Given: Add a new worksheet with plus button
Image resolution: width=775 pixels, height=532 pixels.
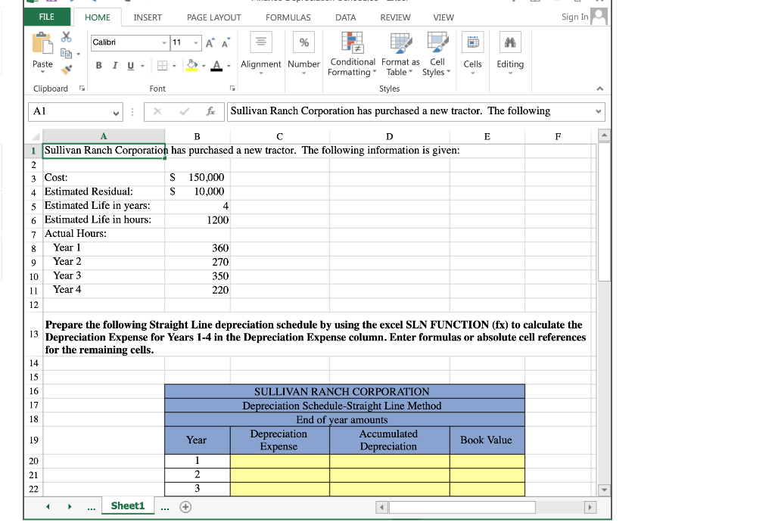Looking at the screenshot, I should coord(186,506).
